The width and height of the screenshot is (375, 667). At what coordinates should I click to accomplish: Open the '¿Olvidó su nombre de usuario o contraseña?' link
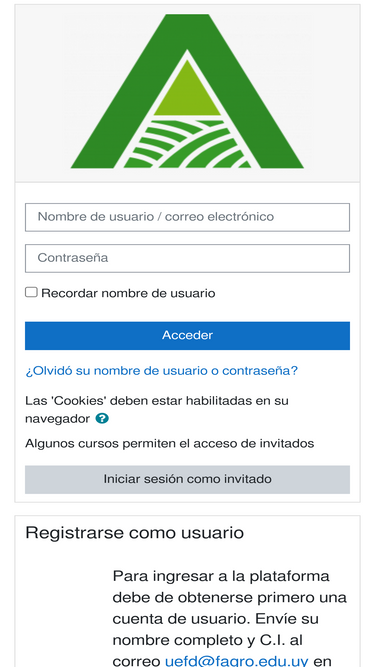[162, 371]
